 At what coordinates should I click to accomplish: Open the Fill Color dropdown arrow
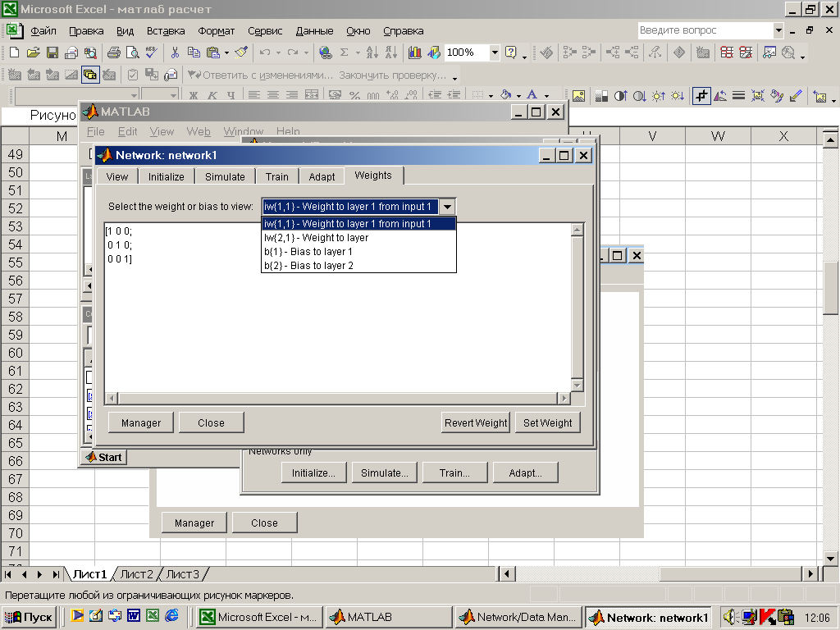(x=518, y=97)
